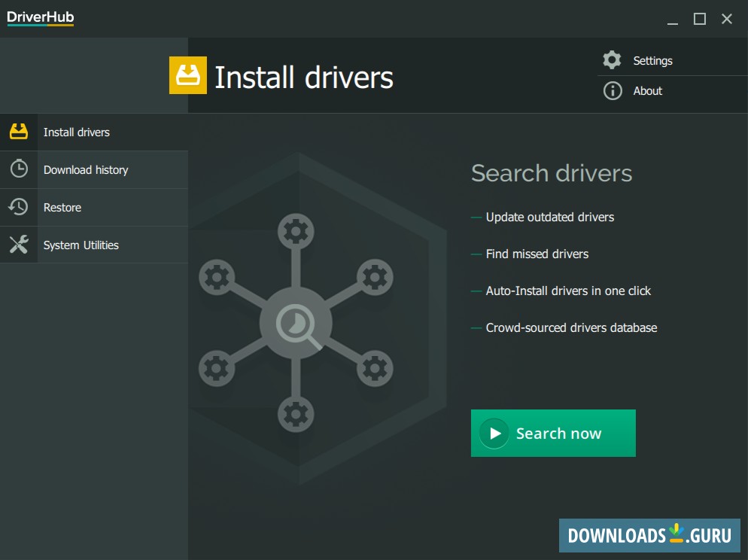Open Restore via its rewind icon
Image resolution: width=748 pixels, height=560 pixels.
click(18, 207)
